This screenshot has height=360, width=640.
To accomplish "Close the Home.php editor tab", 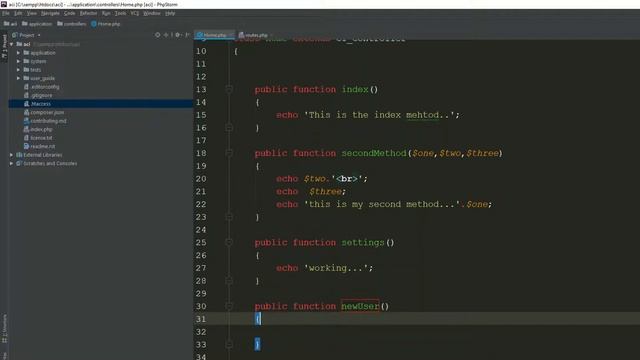I will 231,35.
